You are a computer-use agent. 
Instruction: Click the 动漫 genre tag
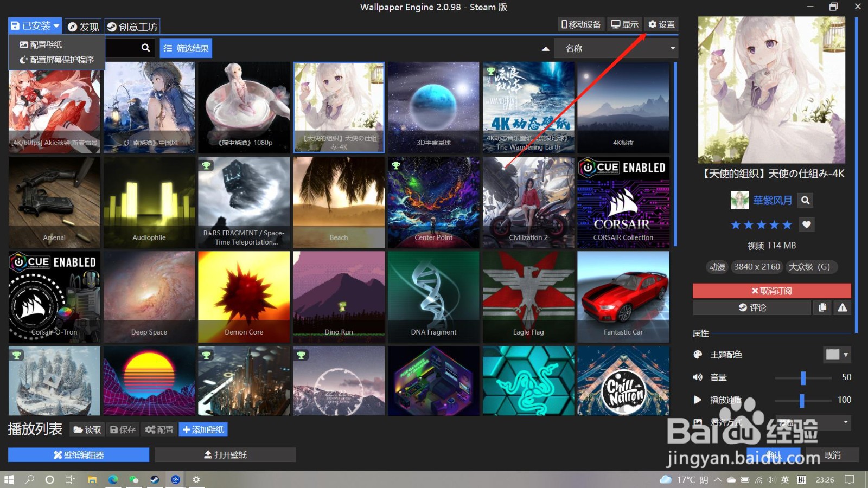pos(717,267)
